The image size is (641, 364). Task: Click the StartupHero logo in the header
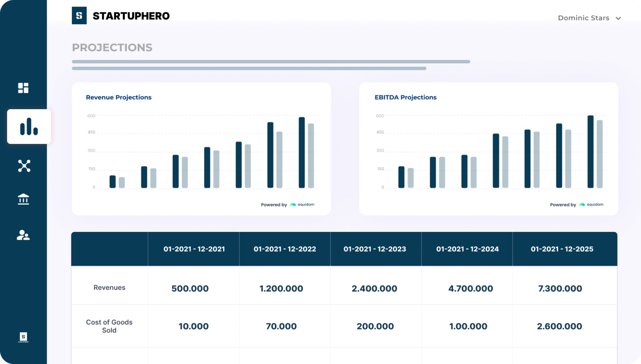coord(121,16)
